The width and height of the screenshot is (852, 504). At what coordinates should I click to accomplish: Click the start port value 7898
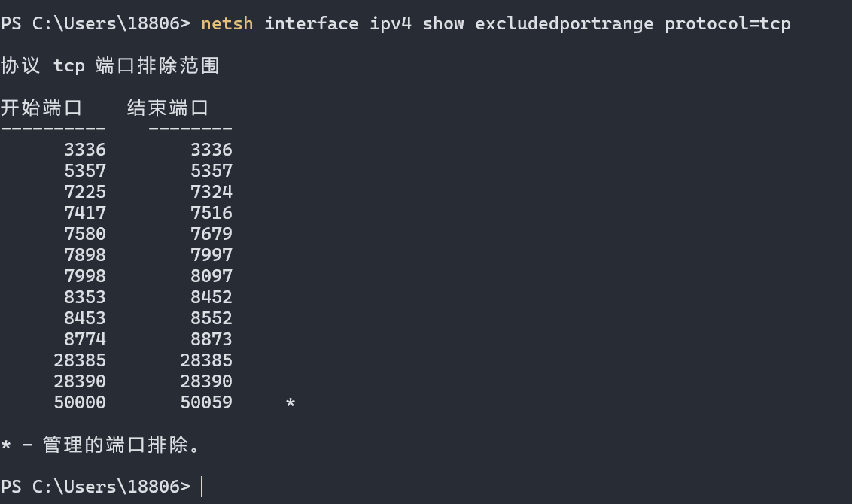coord(85,255)
